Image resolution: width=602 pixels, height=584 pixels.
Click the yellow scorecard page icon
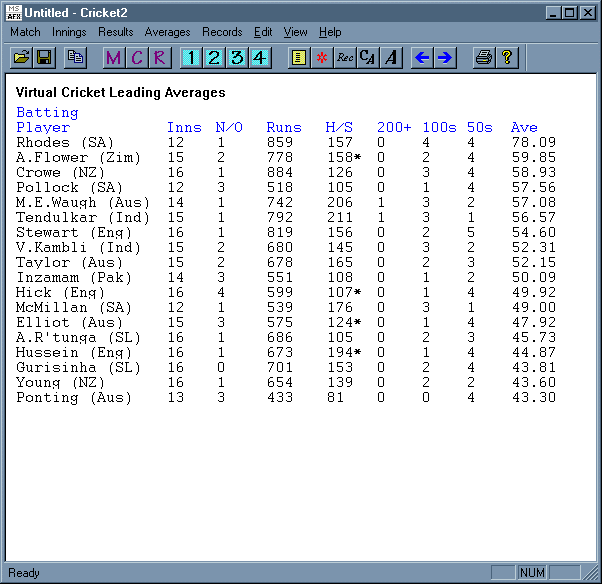tap(298, 58)
